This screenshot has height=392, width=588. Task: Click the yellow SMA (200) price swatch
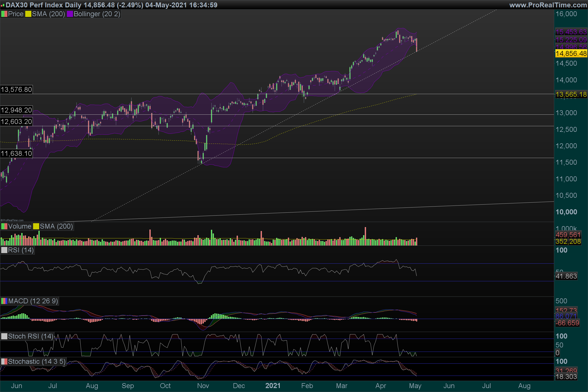[x=28, y=14]
